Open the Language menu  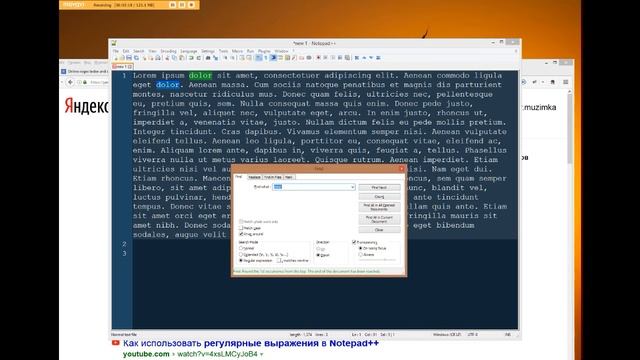(189, 51)
